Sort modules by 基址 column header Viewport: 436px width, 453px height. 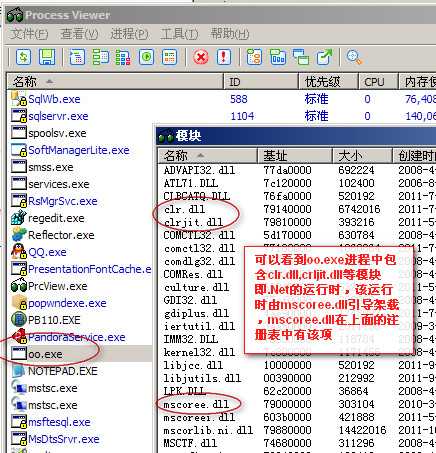click(294, 156)
